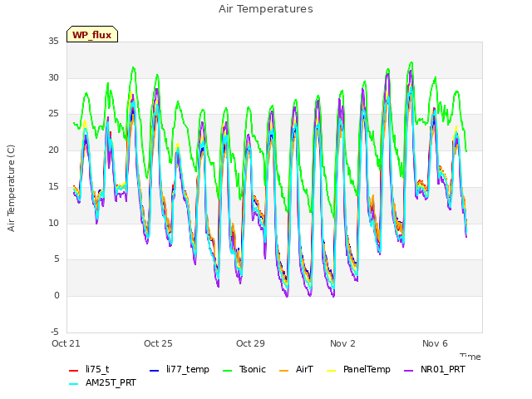Click the Oct 21 x-axis label
Viewport: 532px width, 399px height.
[66, 343]
